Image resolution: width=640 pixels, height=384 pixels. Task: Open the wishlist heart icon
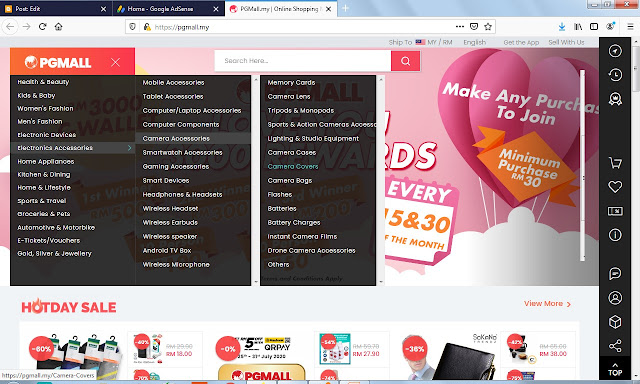pyautogui.click(x=615, y=187)
